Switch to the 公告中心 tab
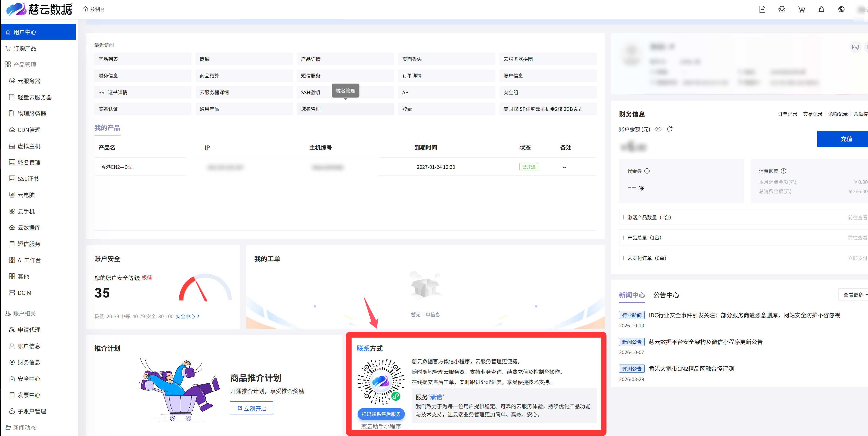This screenshot has height=436, width=868. click(x=666, y=295)
